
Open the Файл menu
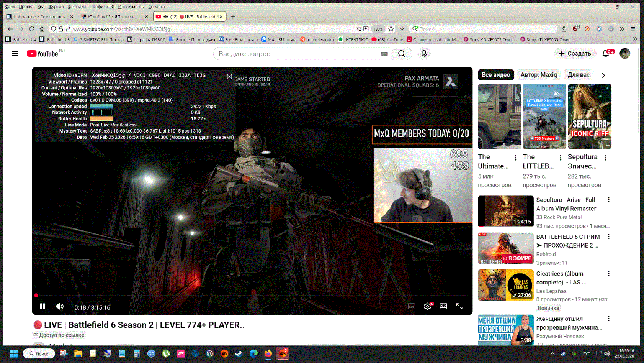[10, 7]
